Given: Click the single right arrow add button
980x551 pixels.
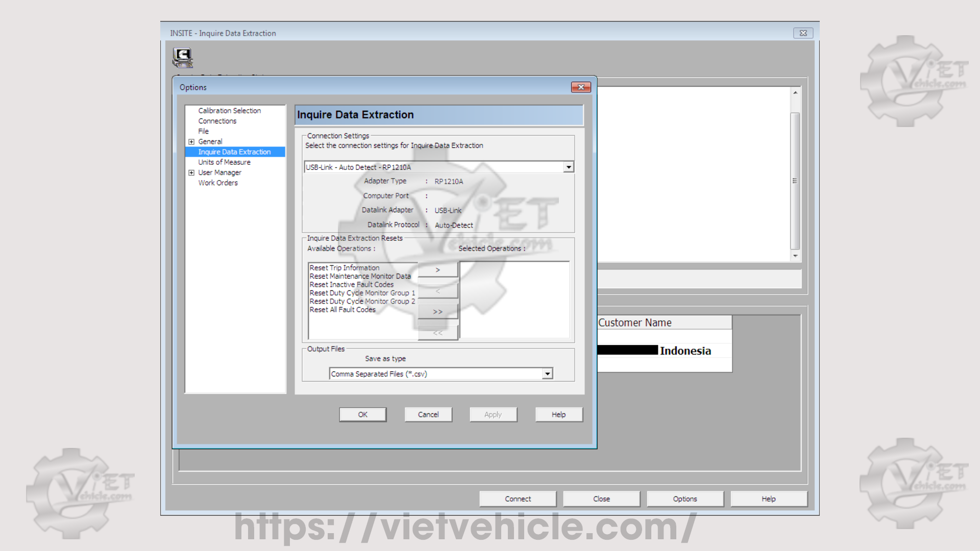Looking at the screenshot, I should click(437, 270).
